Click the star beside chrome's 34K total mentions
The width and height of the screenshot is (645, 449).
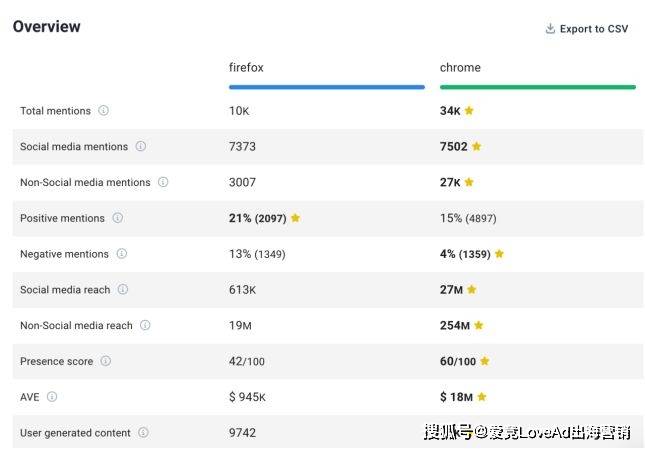pyautogui.click(x=469, y=110)
